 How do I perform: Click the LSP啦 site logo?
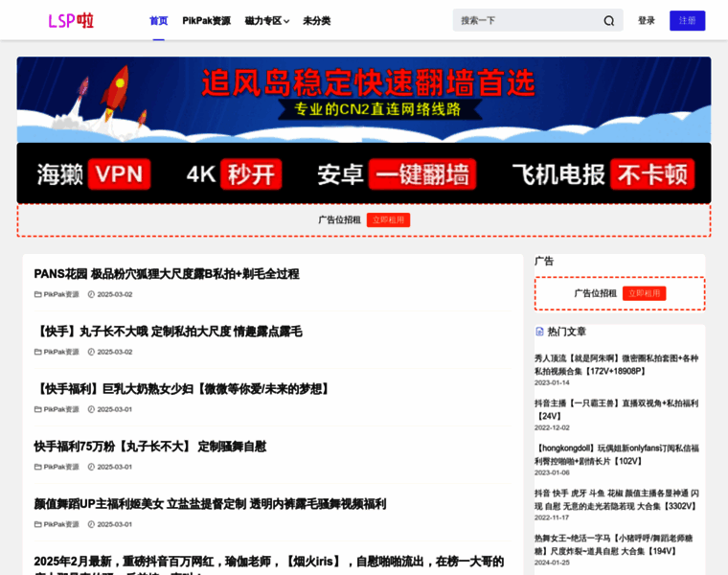point(71,20)
